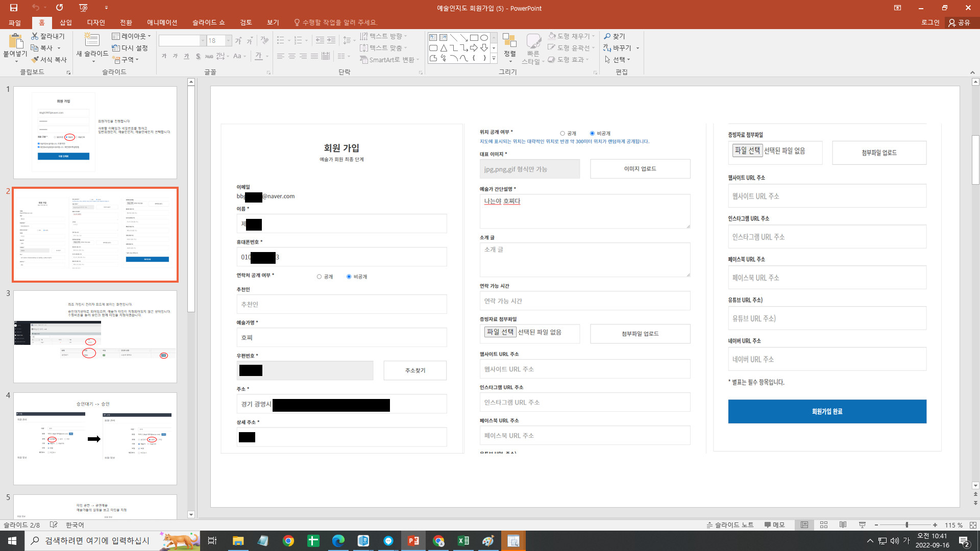Toggle the slide notes (슬라이드 노트) pane
Image resolution: width=980 pixels, height=551 pixels.
730,525
